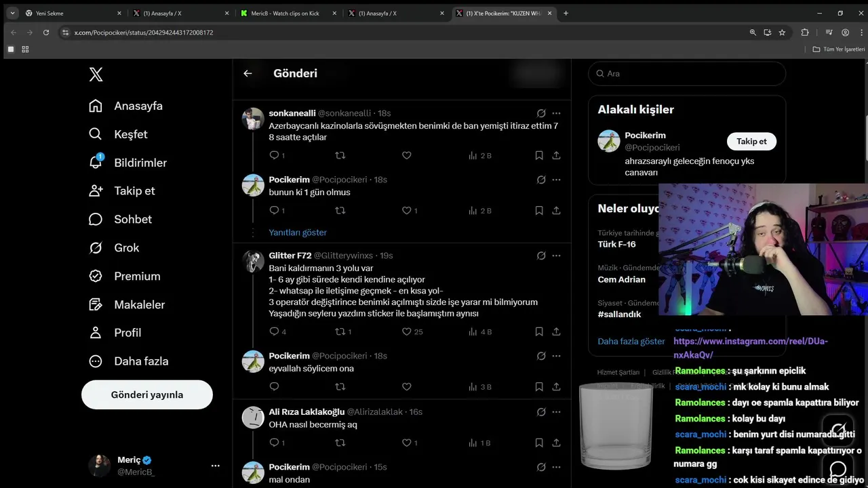This screenshot has width=868, height=488.
Task: Like sonkanealli's post
Action: point(407,155)
